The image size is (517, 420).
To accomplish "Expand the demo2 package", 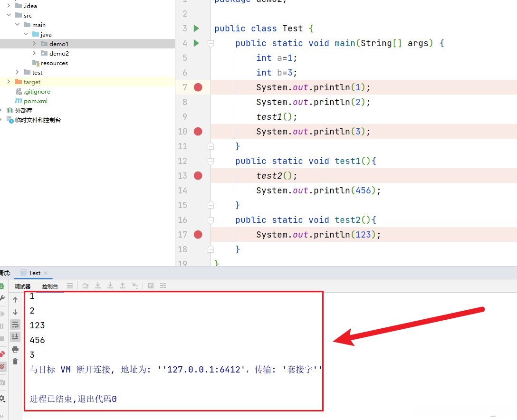I will click(x=34, y=53).
